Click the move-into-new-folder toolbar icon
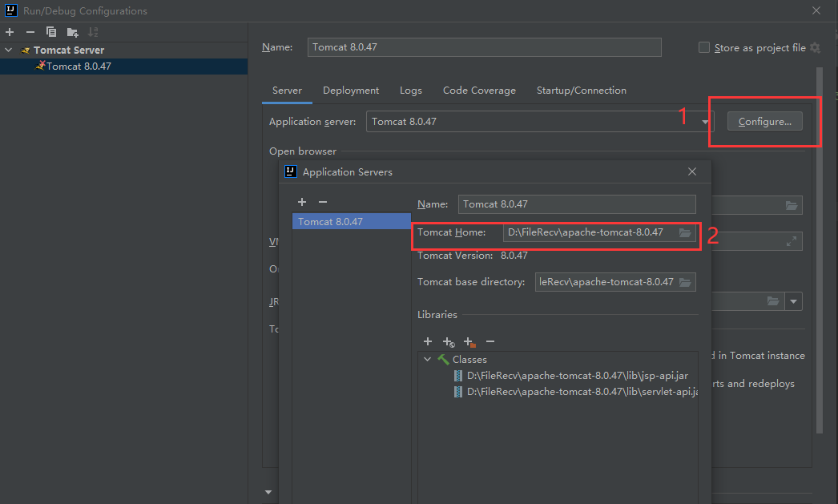Viewport: 838px width, 504px height. coord(73,33)
